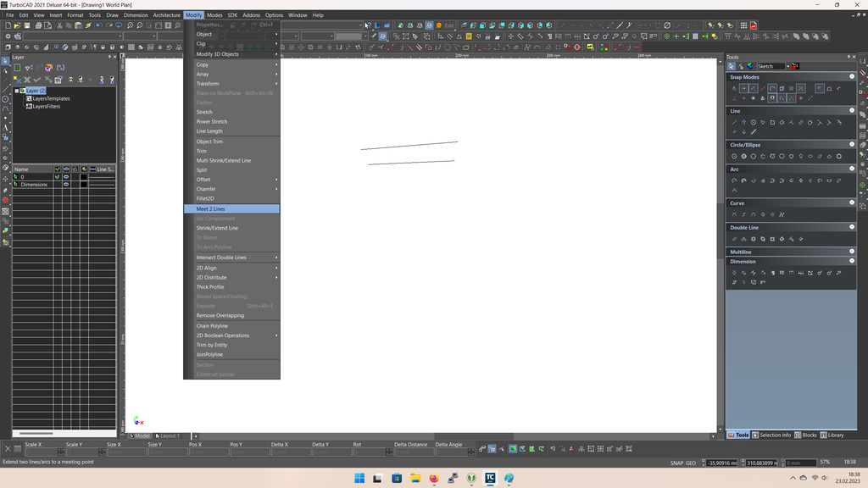Open TurboCAD companion app from Windows taskbar
Screen dimensions: 868x488
click(x=489, y=479)
